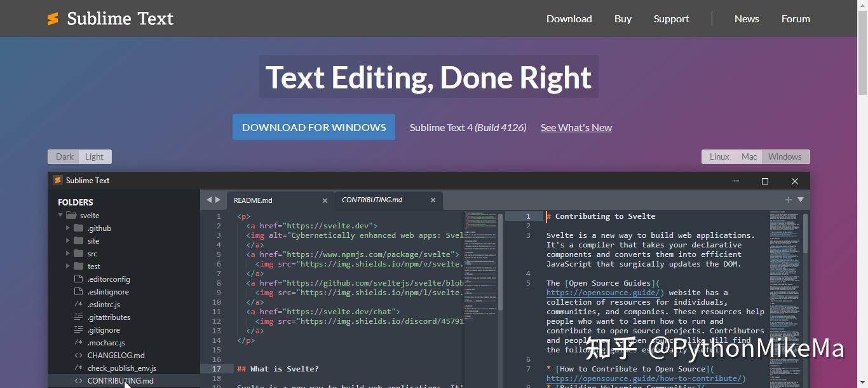Click the FOLDERS sidebar heading
Viewport: 868px width, 388px height.
click(75, 202)
